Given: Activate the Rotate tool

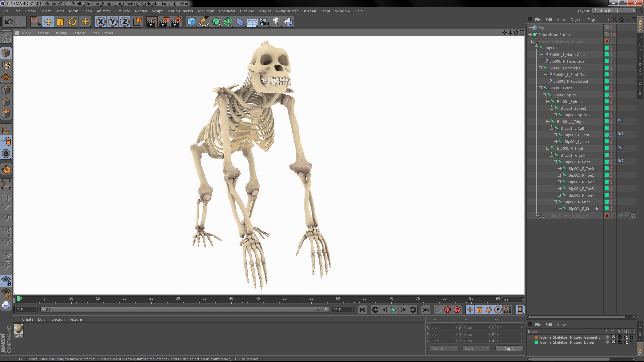Looking at the screenshot, I should [72, 22].
